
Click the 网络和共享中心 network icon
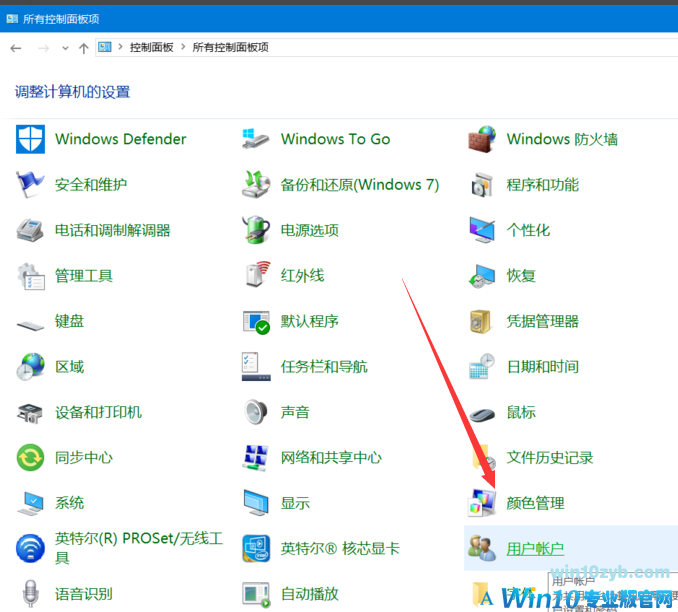[256, 458]
